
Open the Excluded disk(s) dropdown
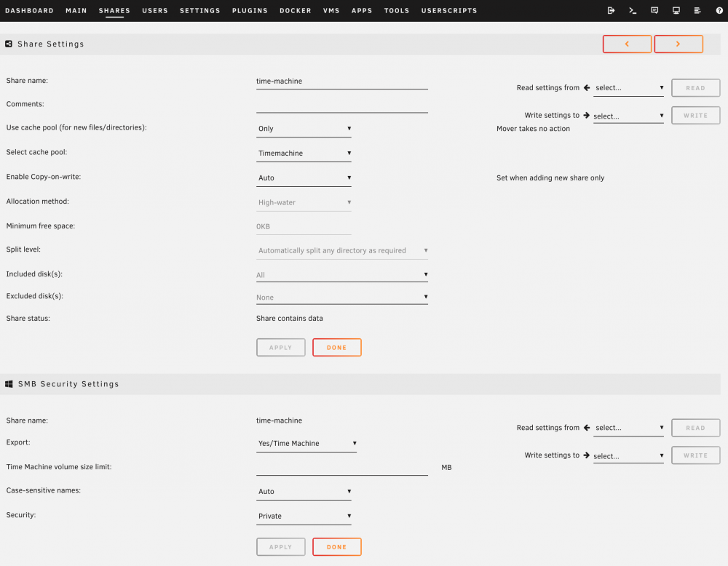(341, 297)
